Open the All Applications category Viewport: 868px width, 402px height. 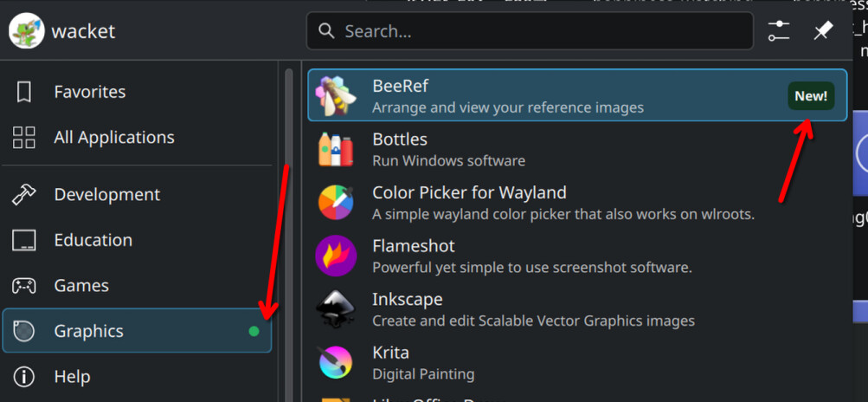click(113, 138)
